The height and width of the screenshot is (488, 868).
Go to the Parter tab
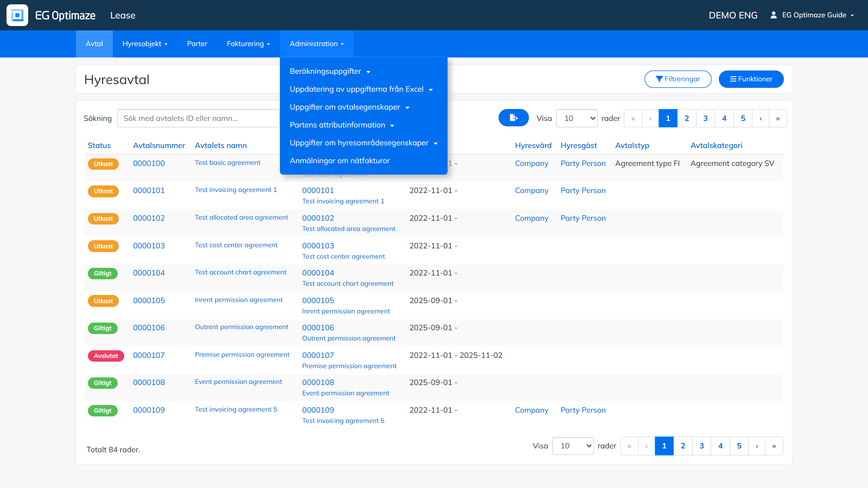tap(197, 44)
